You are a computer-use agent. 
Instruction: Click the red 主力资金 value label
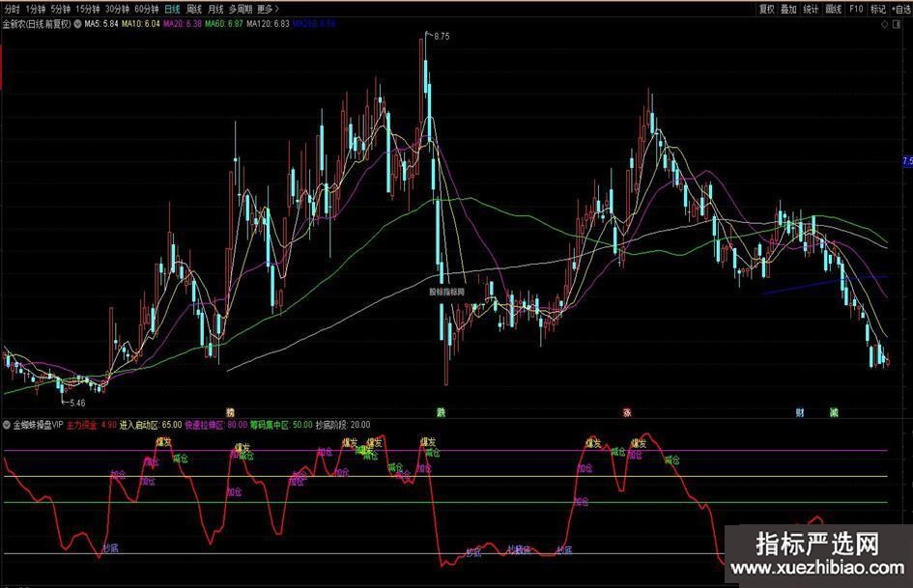point(92,425)
